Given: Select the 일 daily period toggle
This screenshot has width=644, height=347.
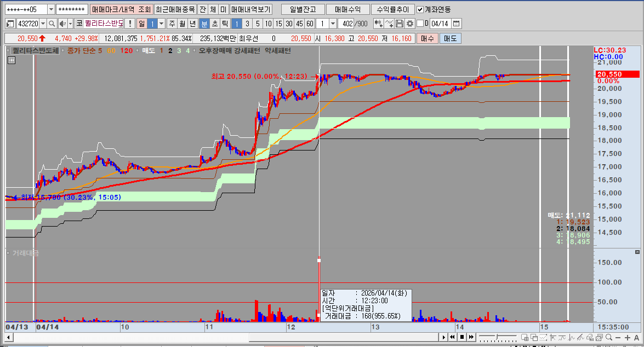Looking at the screenshot, I should pyautogui.click(x=142, y=24).
